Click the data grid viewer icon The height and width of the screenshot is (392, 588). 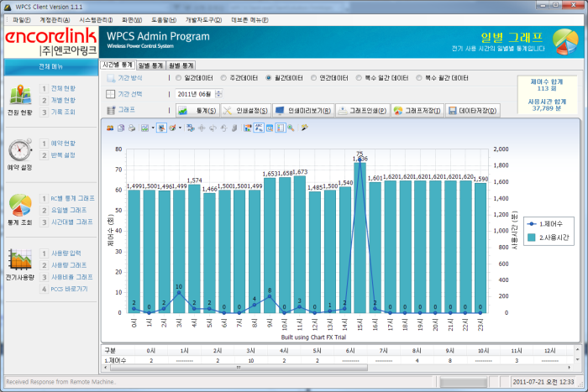(270, 128)
